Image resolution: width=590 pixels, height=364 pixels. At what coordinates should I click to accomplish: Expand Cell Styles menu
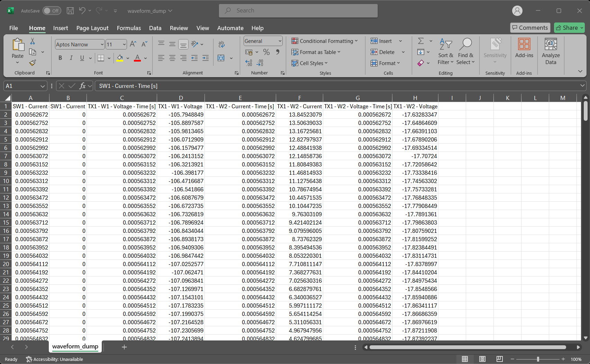tap(309, 63)
